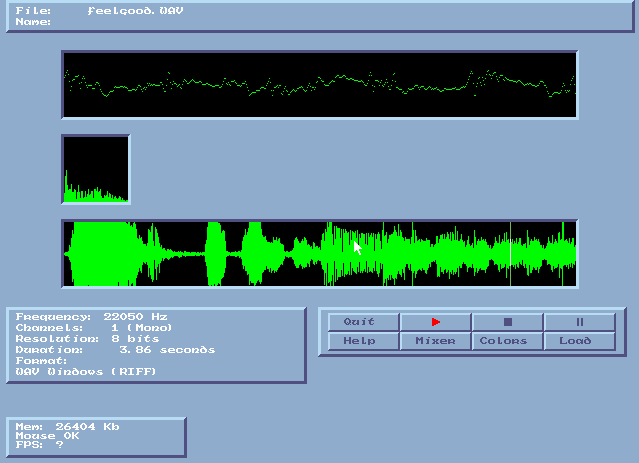
Task: Click the oscilloscope waveform display
Action: point(320,85)
